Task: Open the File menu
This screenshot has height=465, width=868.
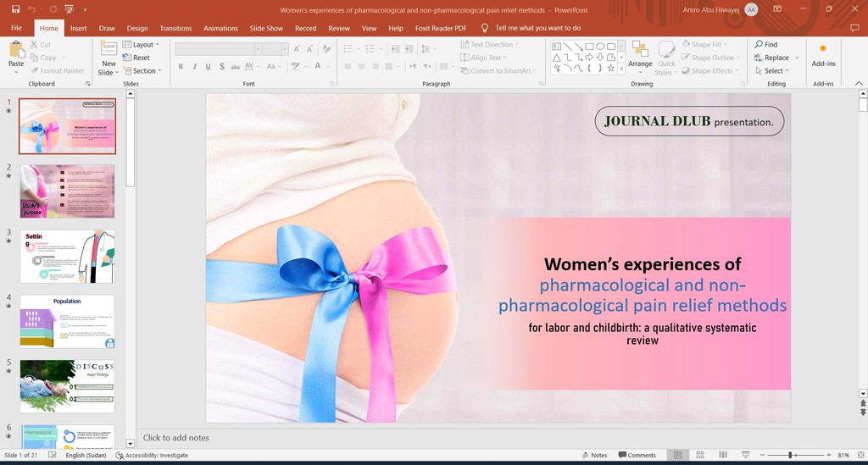Action: 17,28
